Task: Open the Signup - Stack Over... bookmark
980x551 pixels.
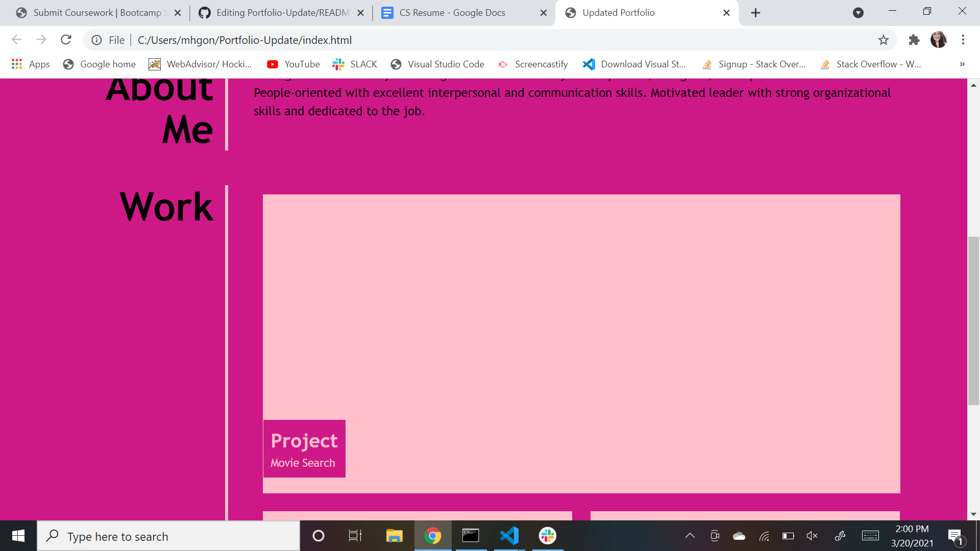Action: click(x=754, y=64)
